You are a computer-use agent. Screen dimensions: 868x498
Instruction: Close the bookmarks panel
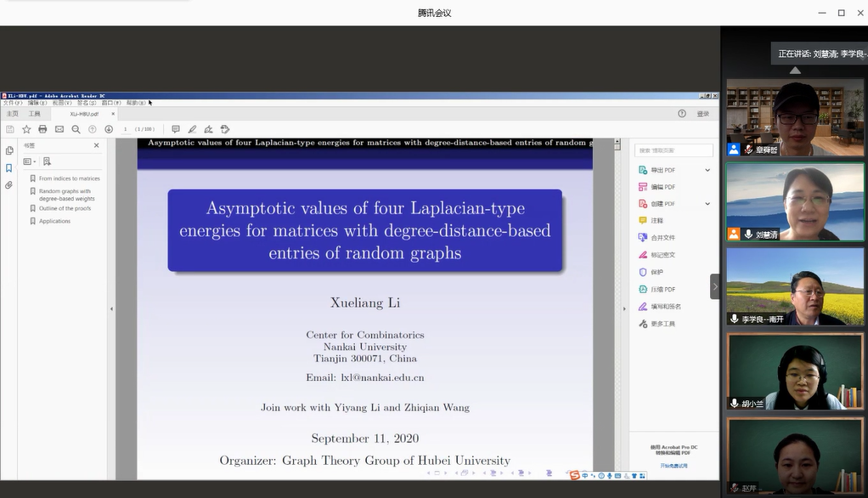click(96, 145)
